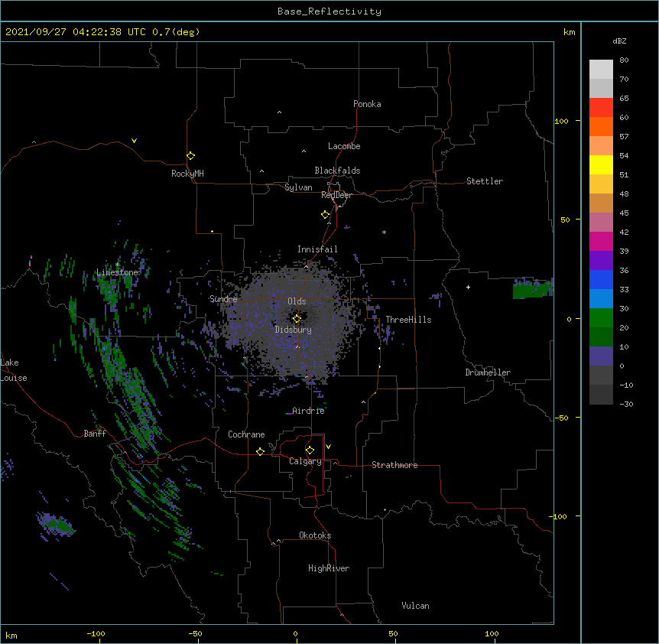Screen dimensions: 659x644
Task: Click the green echo patch at the east map edge
Action: point(533,289)
